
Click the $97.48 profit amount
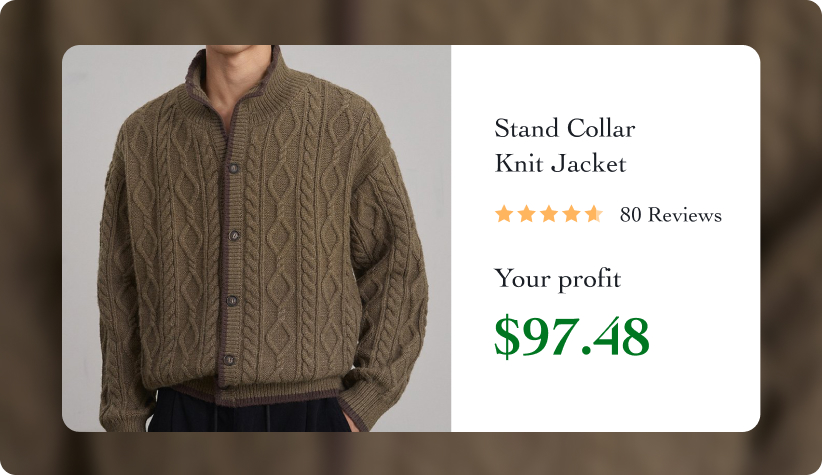click(571, 336)
